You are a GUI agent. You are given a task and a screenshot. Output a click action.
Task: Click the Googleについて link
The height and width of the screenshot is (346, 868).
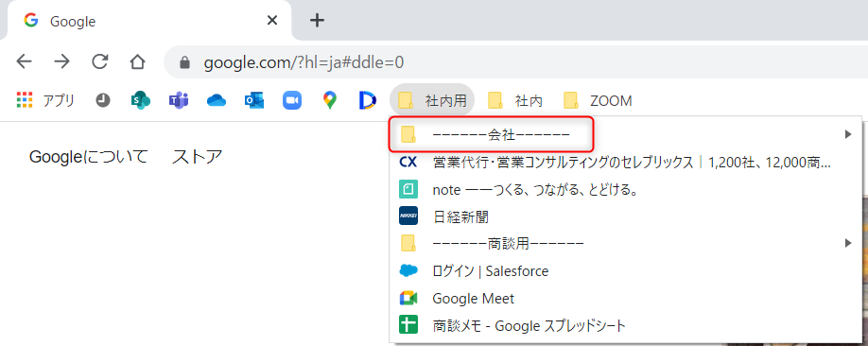(89, 157)
